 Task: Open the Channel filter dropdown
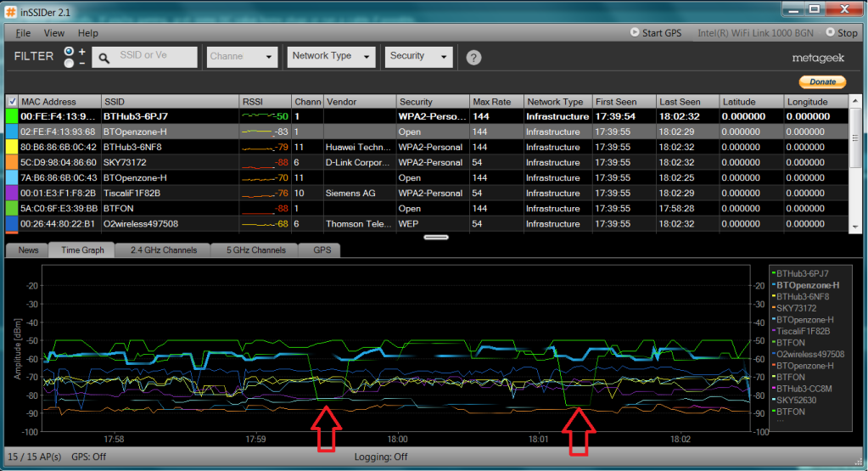[242, 57]
